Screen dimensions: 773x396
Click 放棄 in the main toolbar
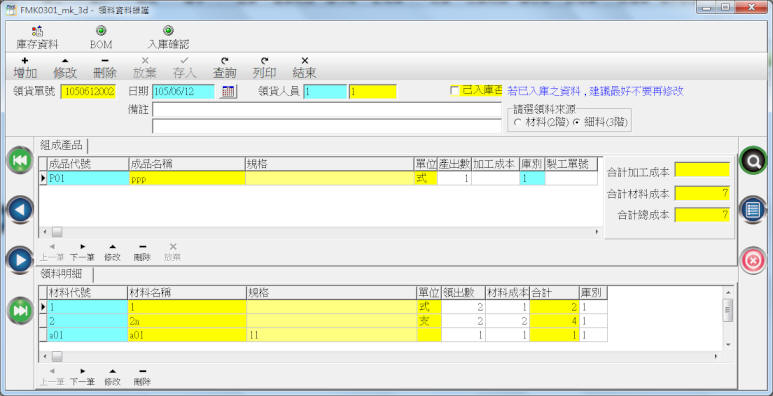click(x=144, y=68)
